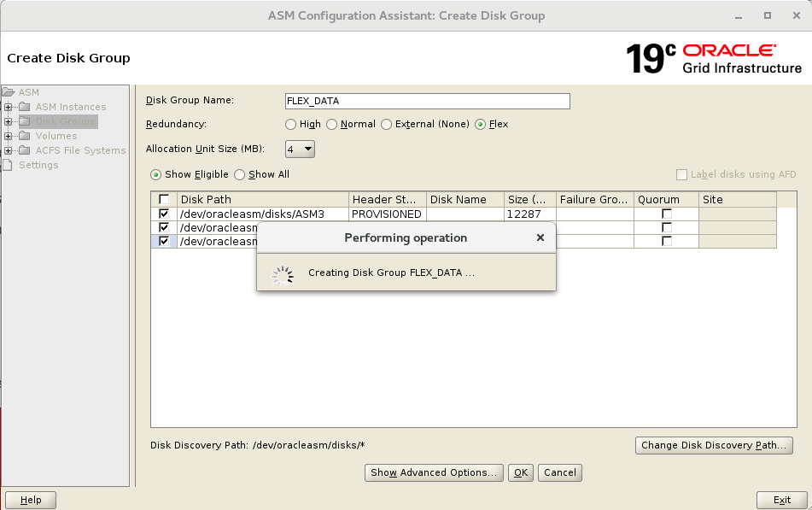812x510 pixels.
Task: Expand the Disk Groups tree node
Action: (x=8, y=122)
